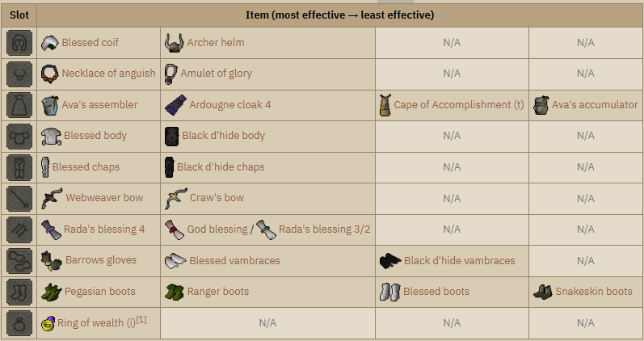
Task: Click the head slot icon
Action: 19,43
